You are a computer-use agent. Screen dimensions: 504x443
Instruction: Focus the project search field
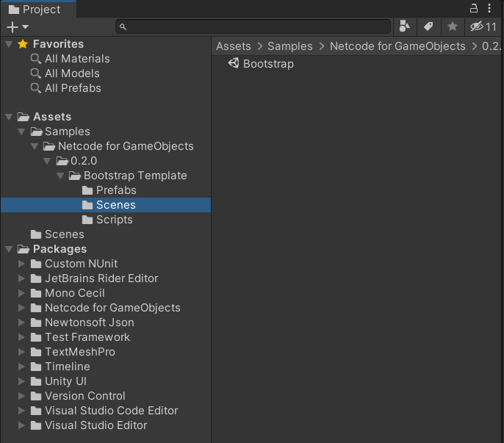tap(253, 26)
